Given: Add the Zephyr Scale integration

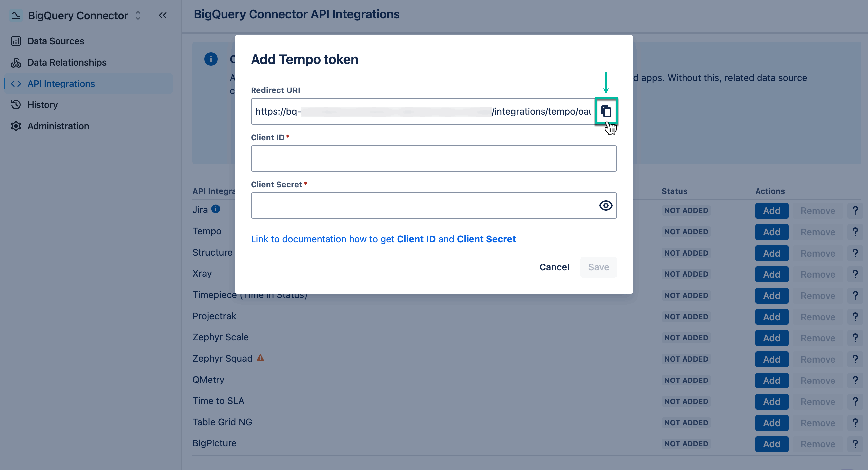Looking at the screenshot, I should pyautogui.click(x=772, y=338).
